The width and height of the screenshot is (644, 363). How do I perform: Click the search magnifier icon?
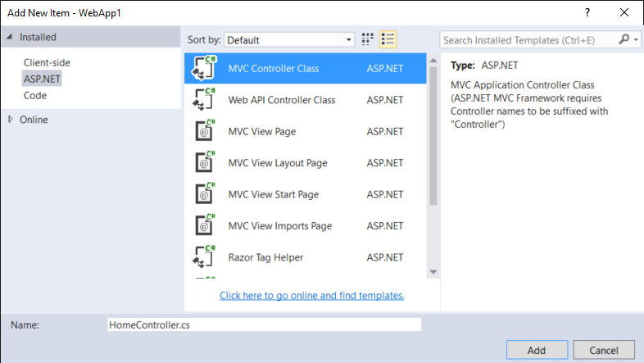click(625, 39)
